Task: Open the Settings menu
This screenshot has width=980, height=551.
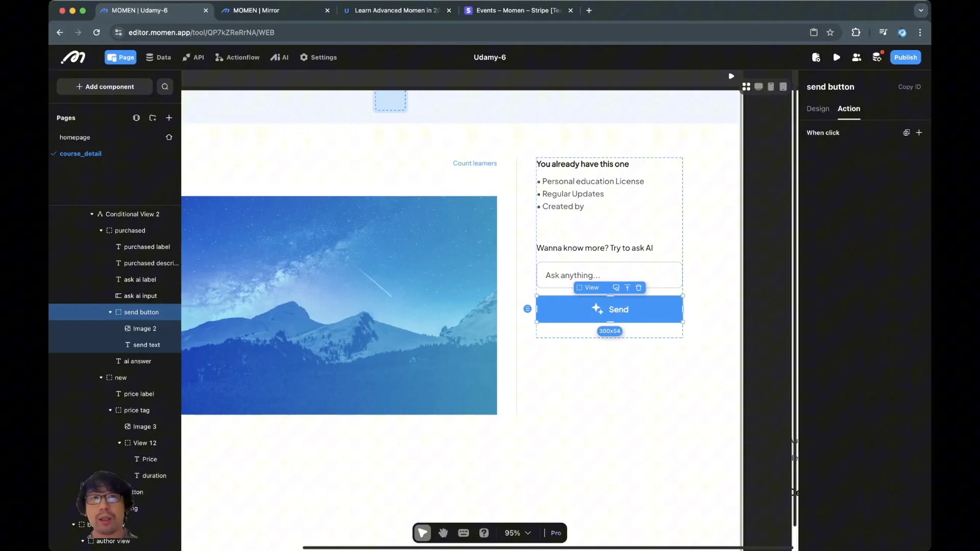Action: pyautogui.click(x=318, y=57)
